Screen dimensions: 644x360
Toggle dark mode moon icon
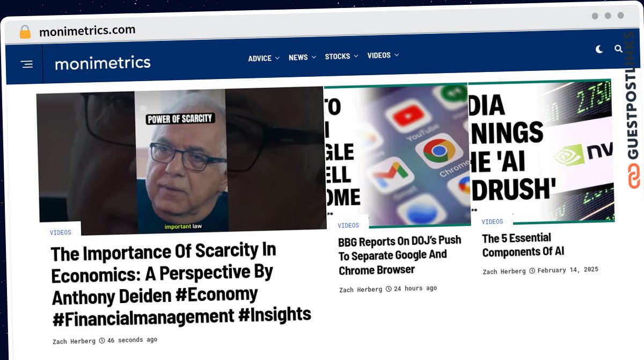point(599,49)
